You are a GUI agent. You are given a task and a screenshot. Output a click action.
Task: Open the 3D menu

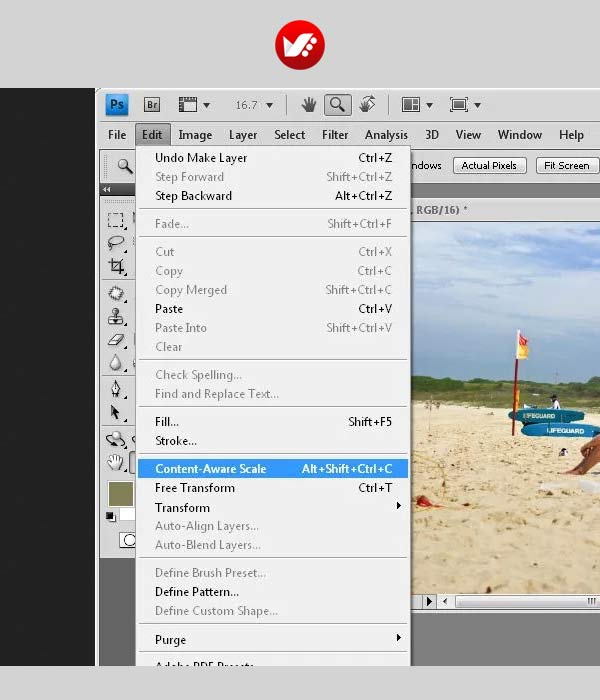(x=432, y=135)
